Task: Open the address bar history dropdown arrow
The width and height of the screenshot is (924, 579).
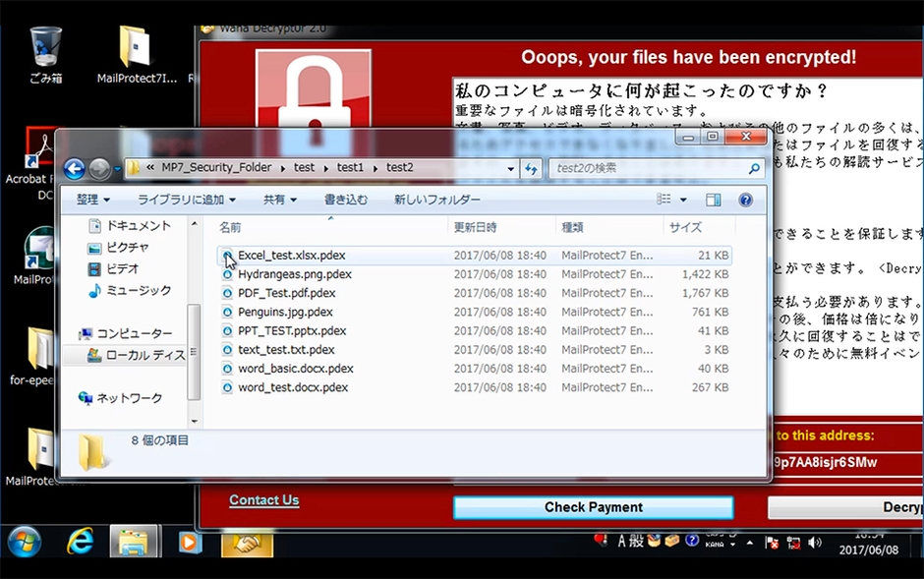Action: point(511,168)
